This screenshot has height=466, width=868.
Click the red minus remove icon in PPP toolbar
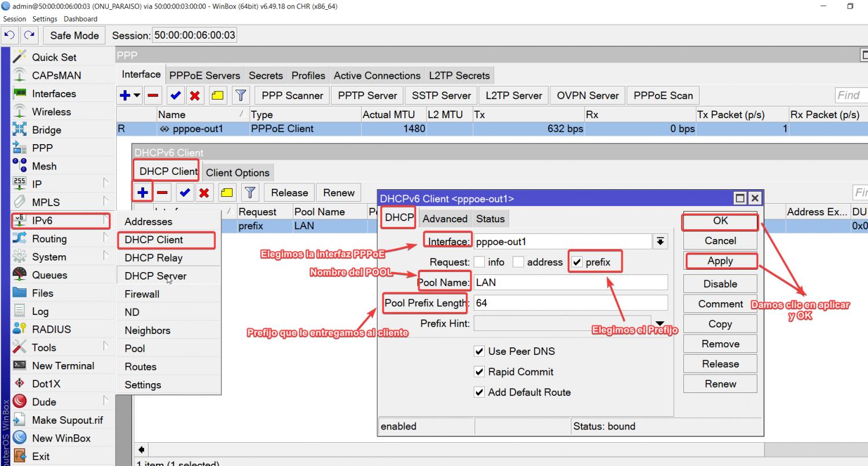[x=153, y=96]
